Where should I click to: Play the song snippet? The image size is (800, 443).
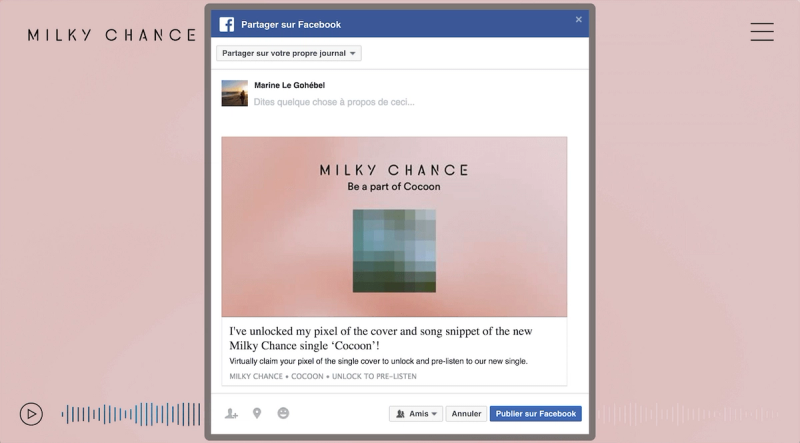[31, 414]
